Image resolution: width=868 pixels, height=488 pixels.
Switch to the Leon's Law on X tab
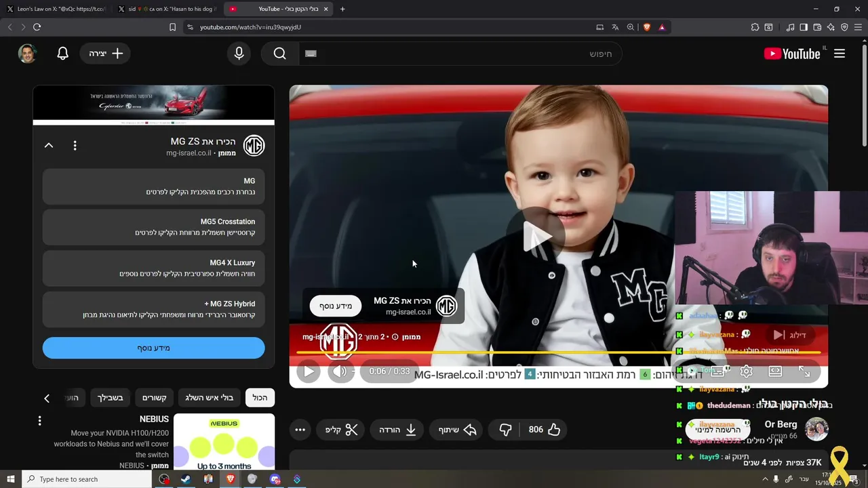[57, 9]
